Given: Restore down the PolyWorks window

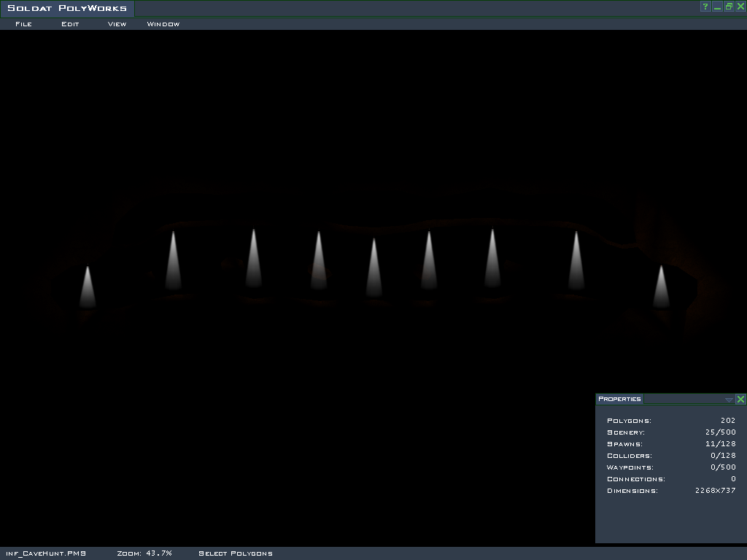Looking at the screenshot, I should point(729,7).
